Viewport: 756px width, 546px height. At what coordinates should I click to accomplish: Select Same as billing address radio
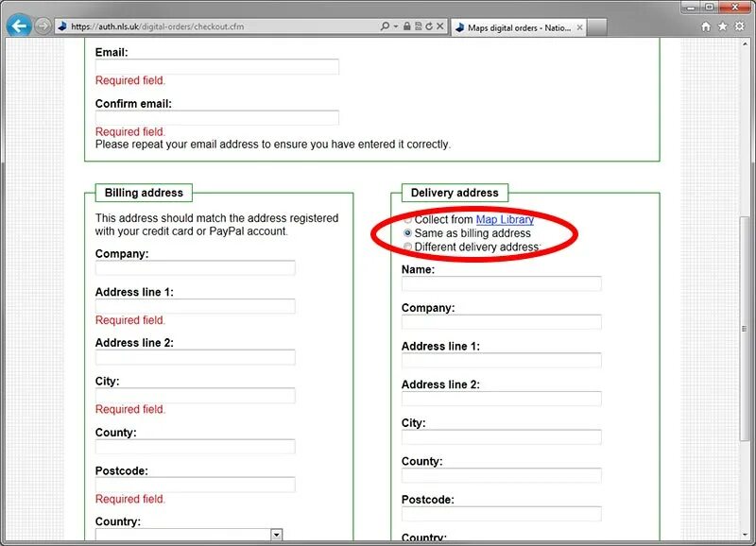pos(408,233)
